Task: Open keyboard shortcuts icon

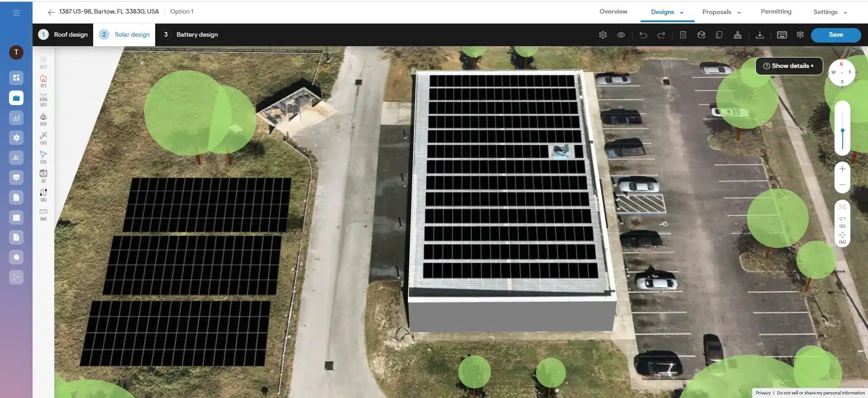Action: pos(782,35)
